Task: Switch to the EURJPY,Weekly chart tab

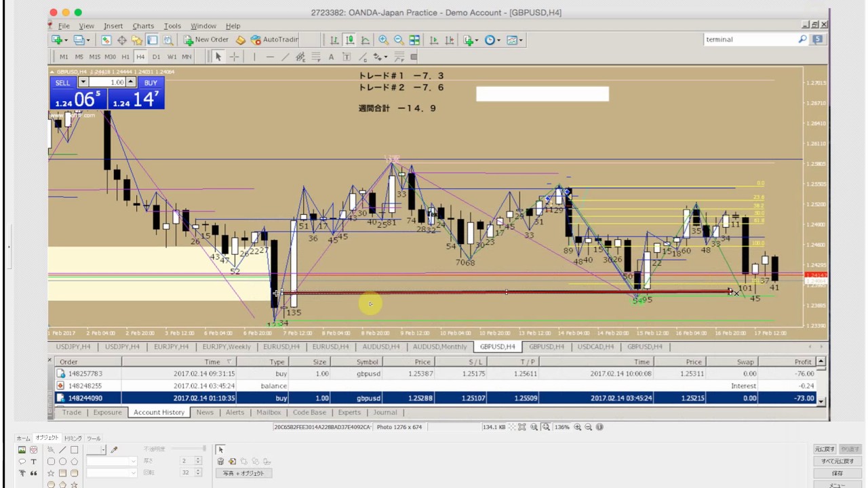Action: 226,346
